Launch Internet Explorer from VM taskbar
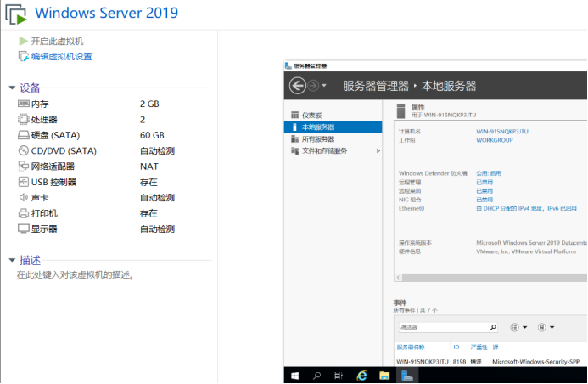This screenshot has width=588, height=384. [361, 376]
